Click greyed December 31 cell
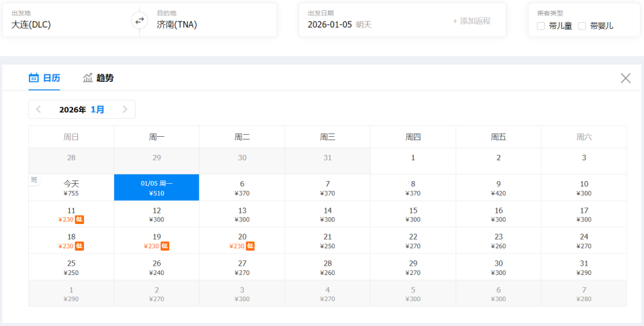Screen dimensions: 644x326 coord(327,161)
